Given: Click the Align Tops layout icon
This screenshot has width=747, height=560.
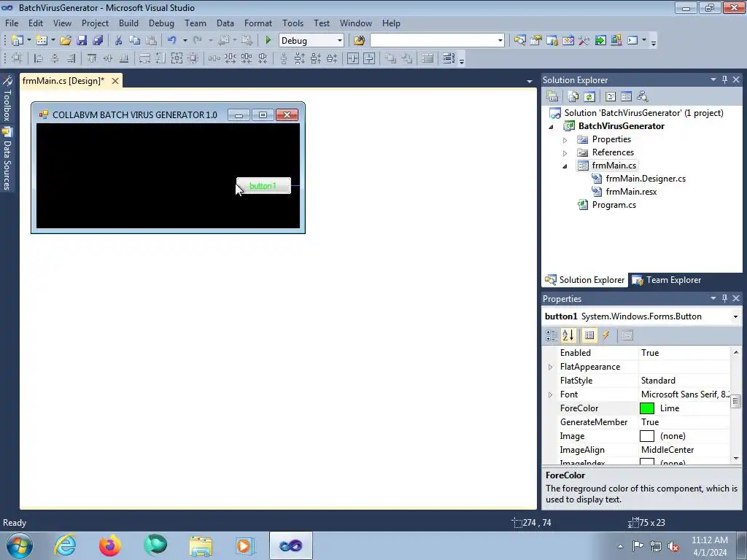Looking at the screenshot, I should click(92, 58).
